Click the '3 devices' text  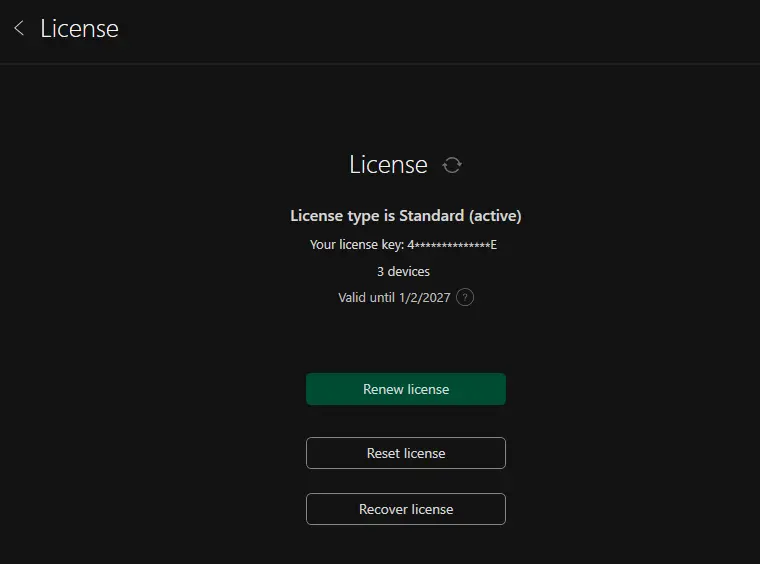(403, 271)
